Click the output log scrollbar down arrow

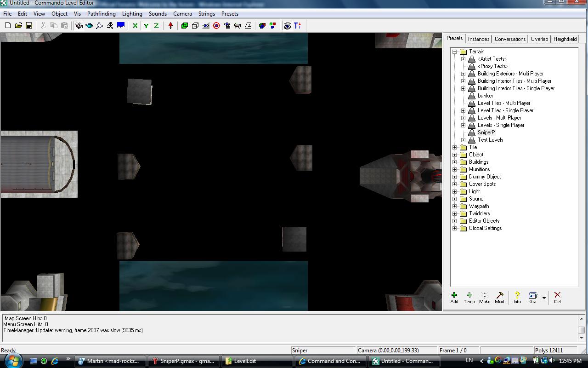(x=581, y=338)
